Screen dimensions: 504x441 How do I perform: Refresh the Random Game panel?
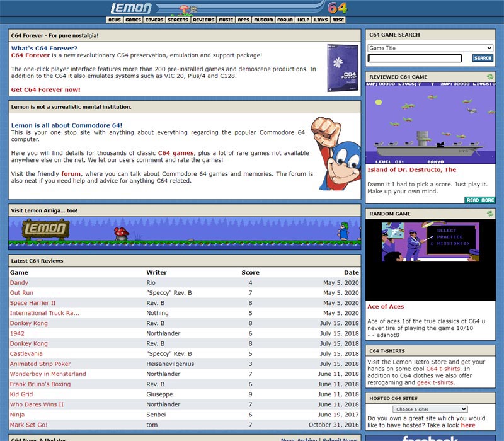[x=490, y=214]
